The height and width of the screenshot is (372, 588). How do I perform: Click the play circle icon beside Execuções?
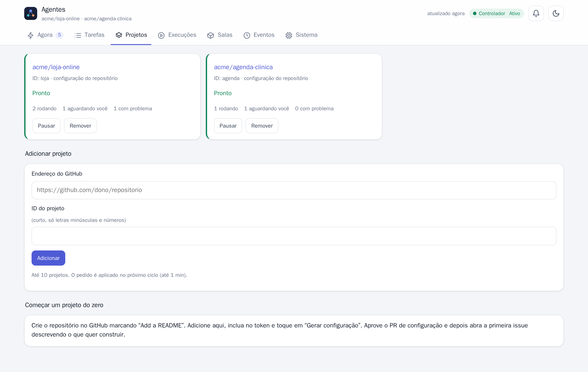click(x=161, y=35)
